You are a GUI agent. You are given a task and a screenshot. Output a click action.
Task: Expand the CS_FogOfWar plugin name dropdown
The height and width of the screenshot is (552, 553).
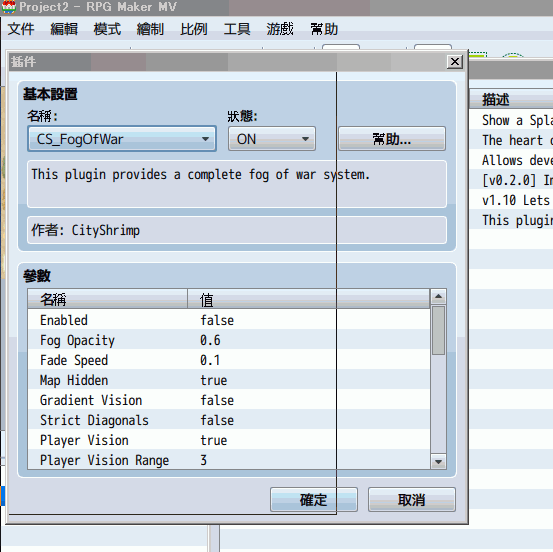[x=122, y=139]
